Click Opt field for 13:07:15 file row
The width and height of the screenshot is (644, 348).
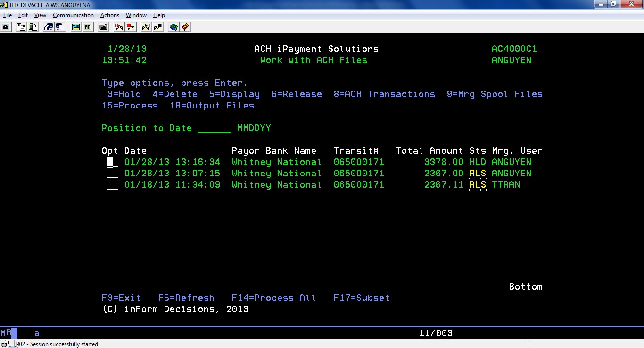[113, 174]
